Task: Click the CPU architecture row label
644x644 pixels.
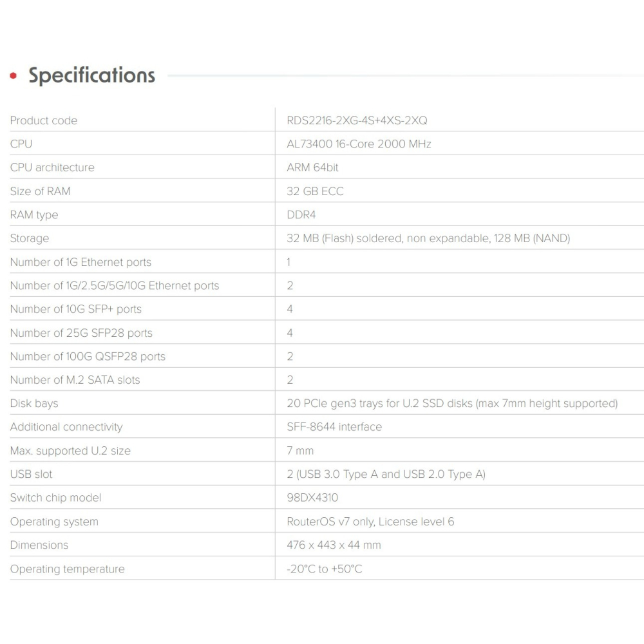Action: tap(52, 167)
